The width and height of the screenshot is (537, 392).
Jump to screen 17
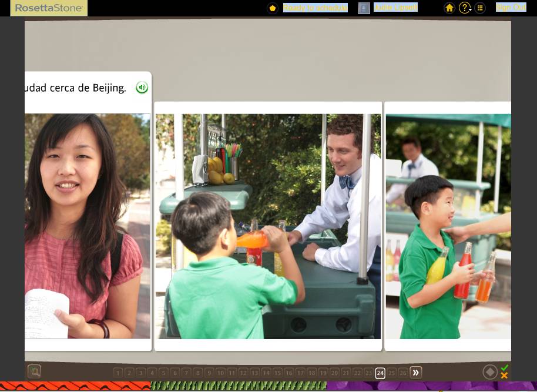(300, 373)
